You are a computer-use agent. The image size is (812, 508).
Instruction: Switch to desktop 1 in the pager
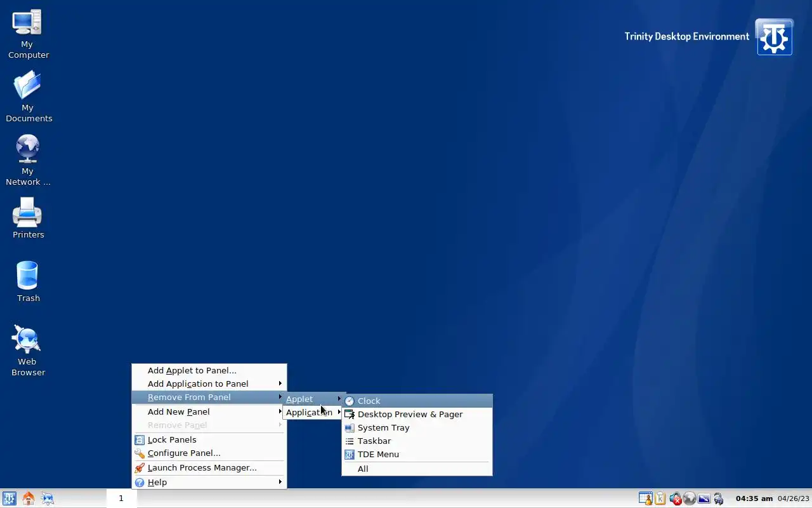pos(121,498)
